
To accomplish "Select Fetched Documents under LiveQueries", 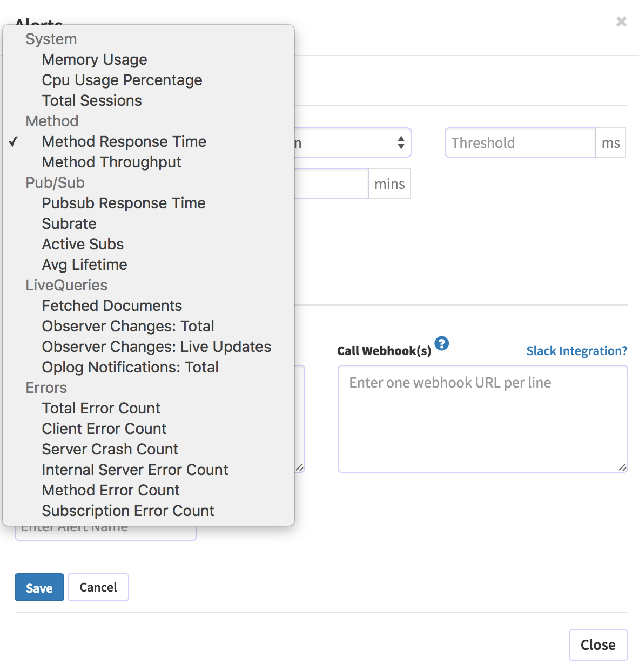I will tap(112, 306).
